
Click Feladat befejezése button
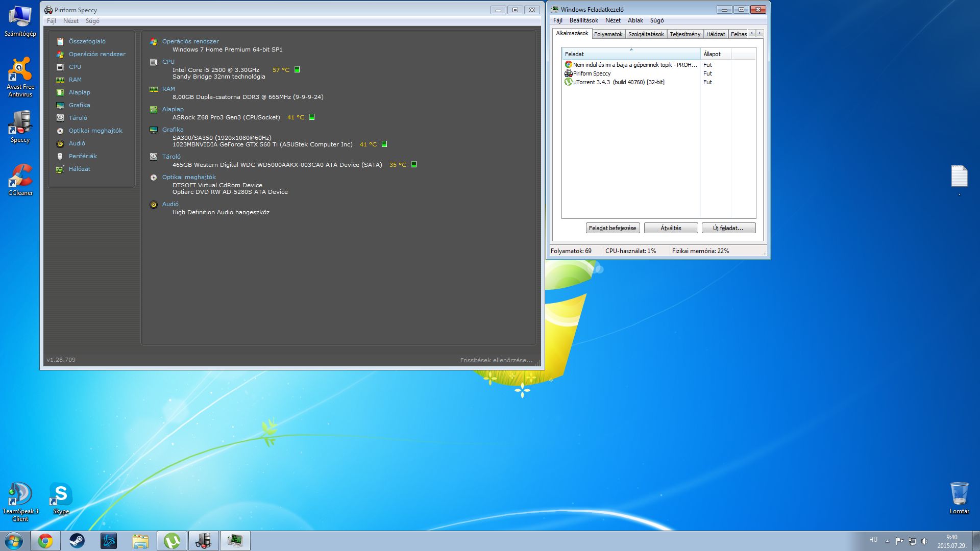point(612,228)
